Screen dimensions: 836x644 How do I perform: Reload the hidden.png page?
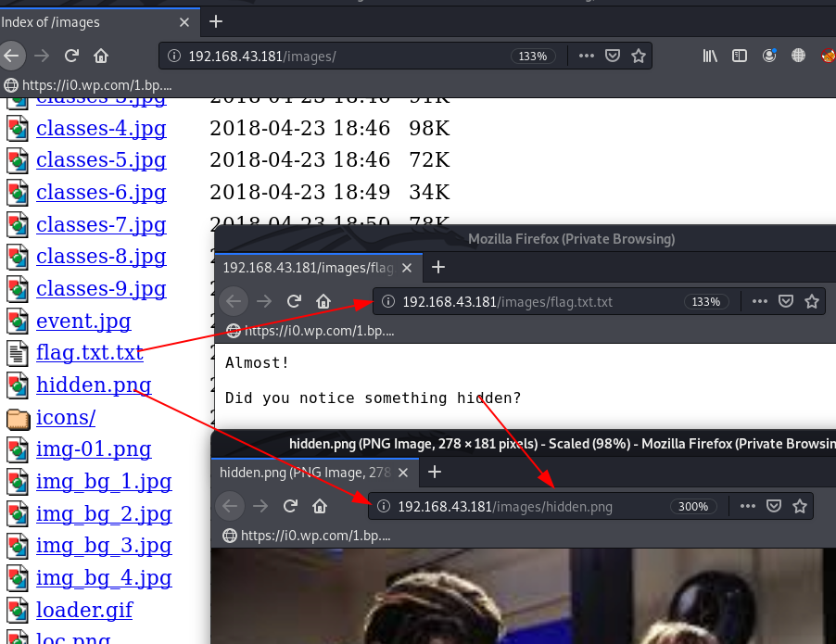click(290, 506)
